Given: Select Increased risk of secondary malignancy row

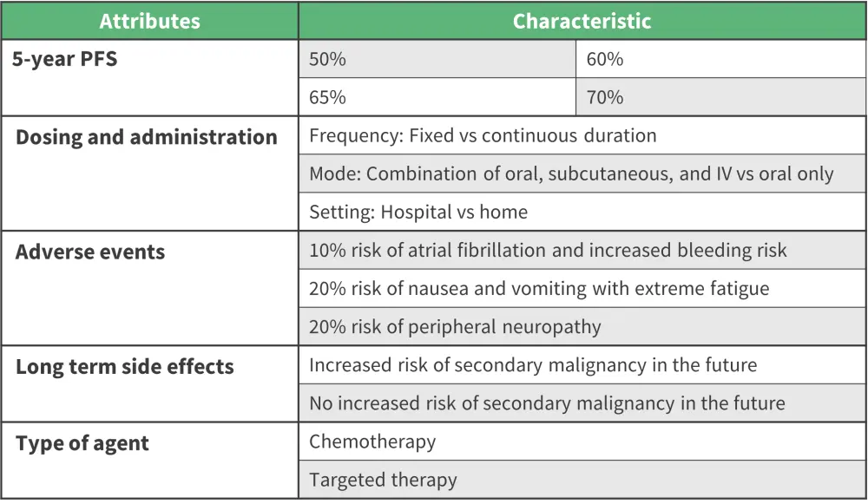Looking at the screenshot, I should pyautogui.click(x=533, y=365).
